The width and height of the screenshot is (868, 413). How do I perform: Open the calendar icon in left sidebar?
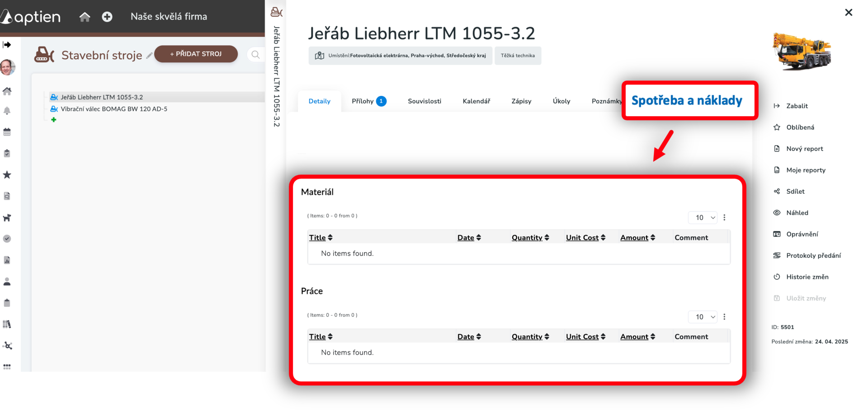tap(7, 132)
